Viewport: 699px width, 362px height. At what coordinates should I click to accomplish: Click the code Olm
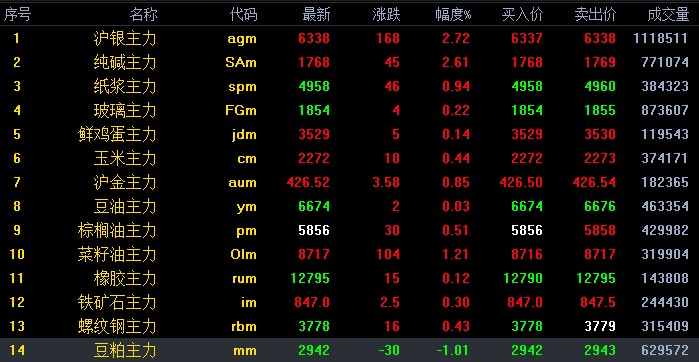243,255
